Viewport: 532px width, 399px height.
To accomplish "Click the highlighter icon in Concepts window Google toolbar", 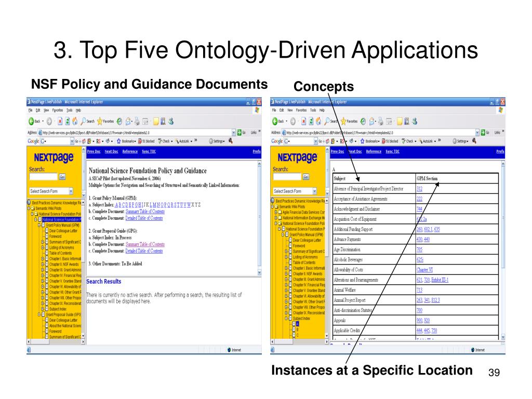I will click(474, 141).
